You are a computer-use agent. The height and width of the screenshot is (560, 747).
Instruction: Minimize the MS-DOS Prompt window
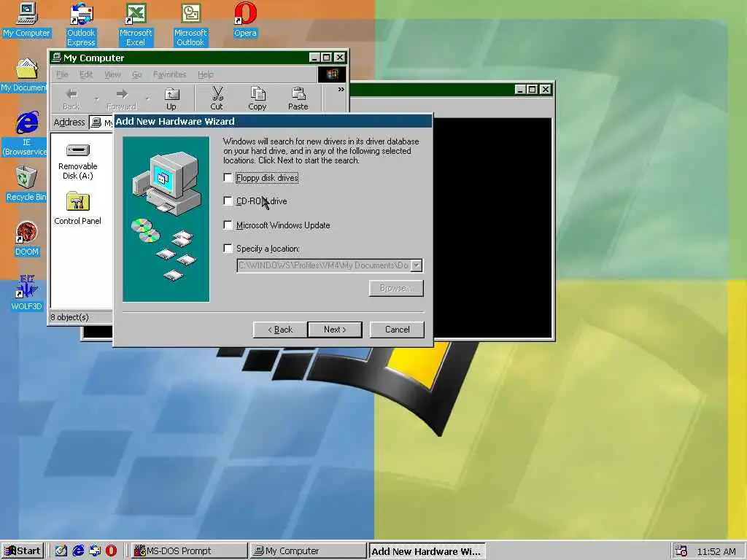point(519,89)
